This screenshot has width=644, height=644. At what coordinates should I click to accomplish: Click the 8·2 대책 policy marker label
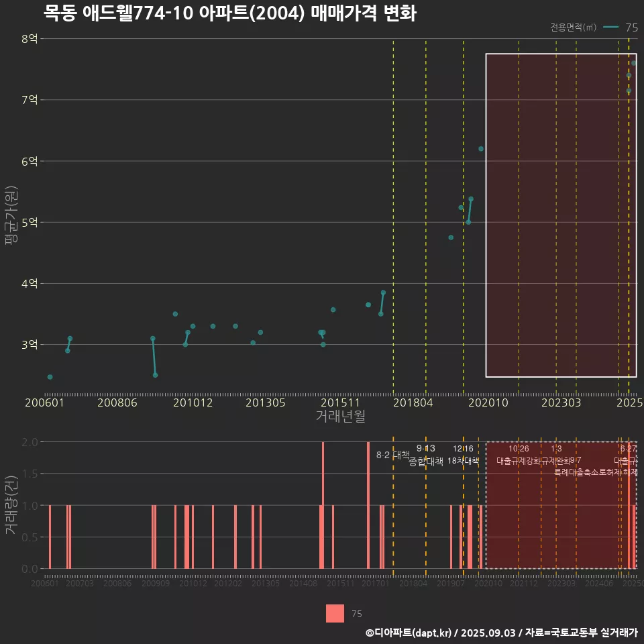[392, 455]
